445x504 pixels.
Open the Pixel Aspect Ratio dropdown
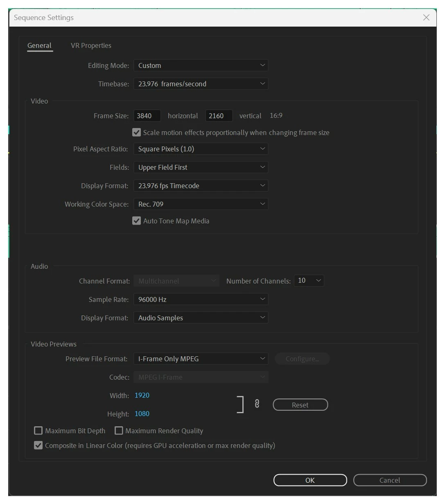coord(201,149)
